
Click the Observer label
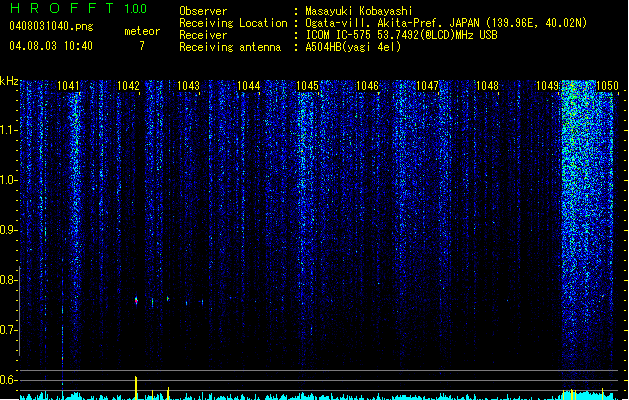click(203, 11)
